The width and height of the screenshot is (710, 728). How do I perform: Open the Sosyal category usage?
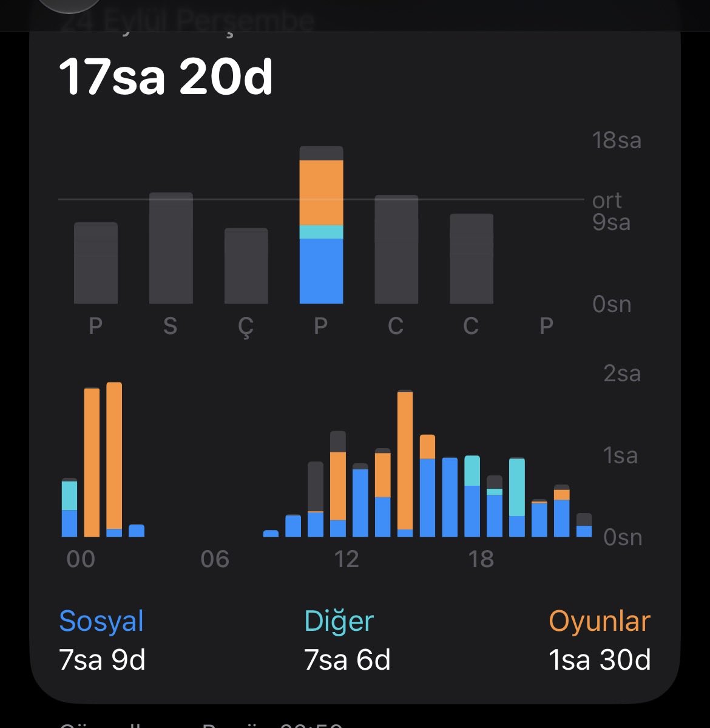coord(101,640)
